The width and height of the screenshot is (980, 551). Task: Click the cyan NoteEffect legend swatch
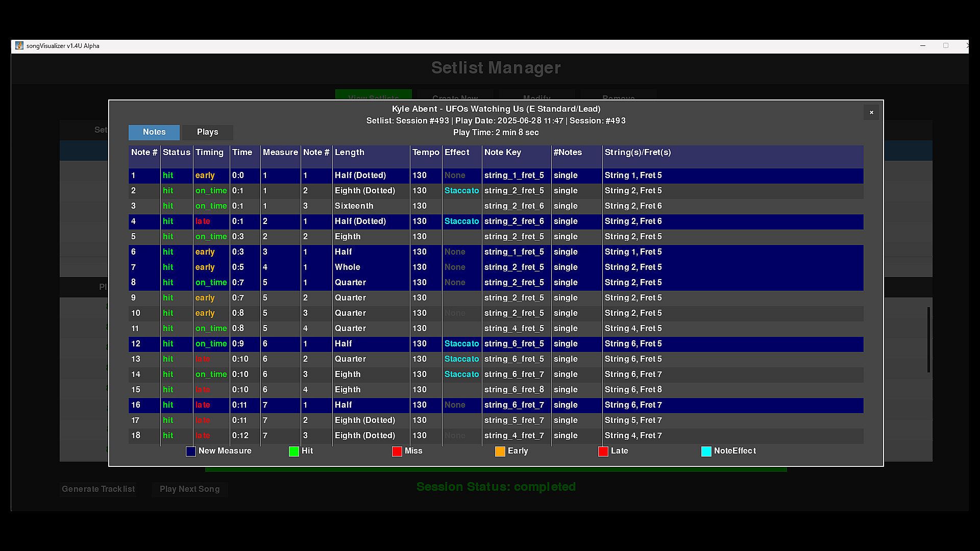pyautogui.click(x=706, y=452)
